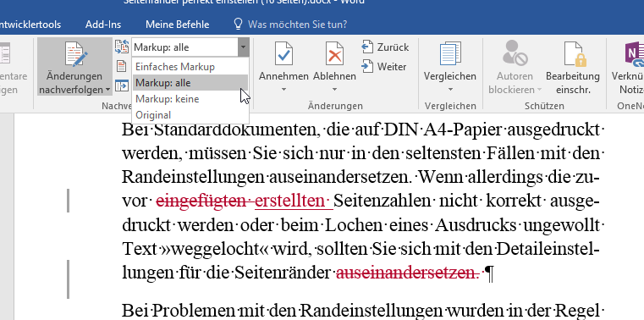
Task: Click Bearbeitung einschr. lock icon
Action: (575, 54)
